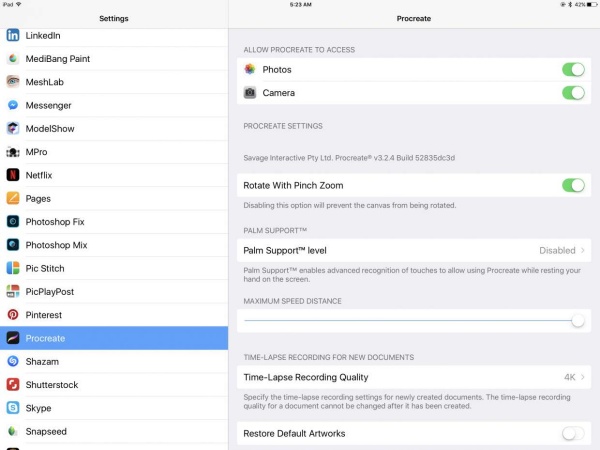Tap the MeshLab eye icon
Viewport: 600px width, 450px height.
[x=13, y=82]
